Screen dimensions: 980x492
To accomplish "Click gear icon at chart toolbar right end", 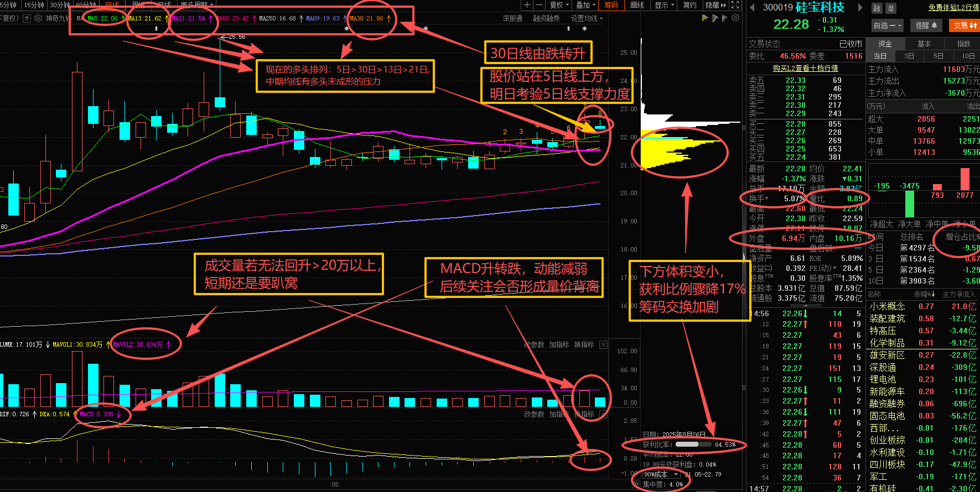I will click(x=735, y=18).
